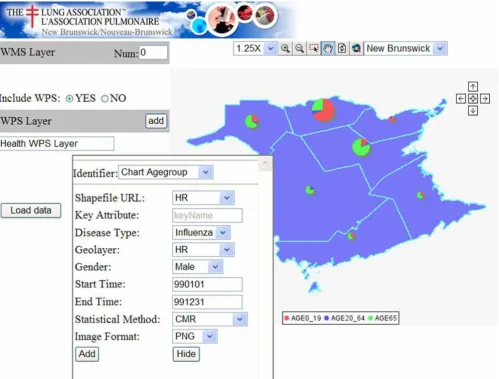Click the pie chart in northwest region

(252, 122)
